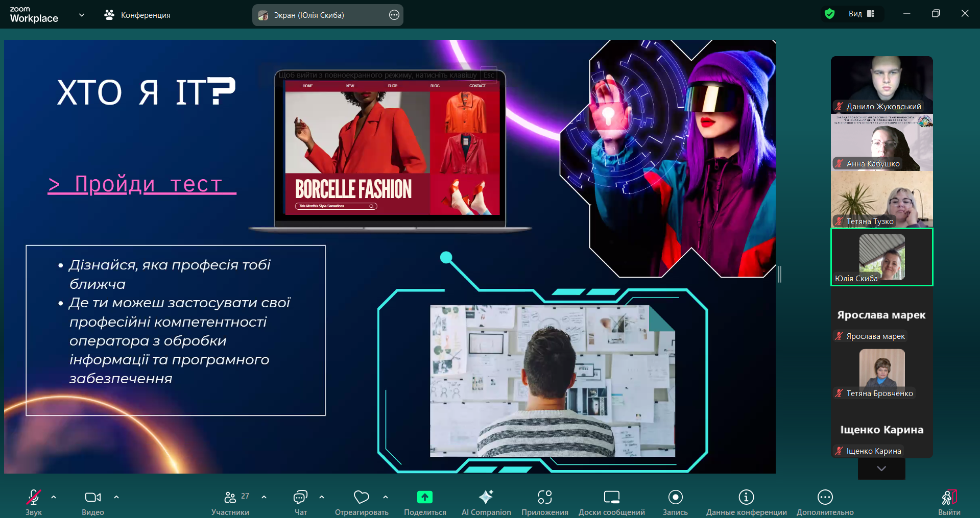Select Анна Кабушко video thumbnail

882,142
